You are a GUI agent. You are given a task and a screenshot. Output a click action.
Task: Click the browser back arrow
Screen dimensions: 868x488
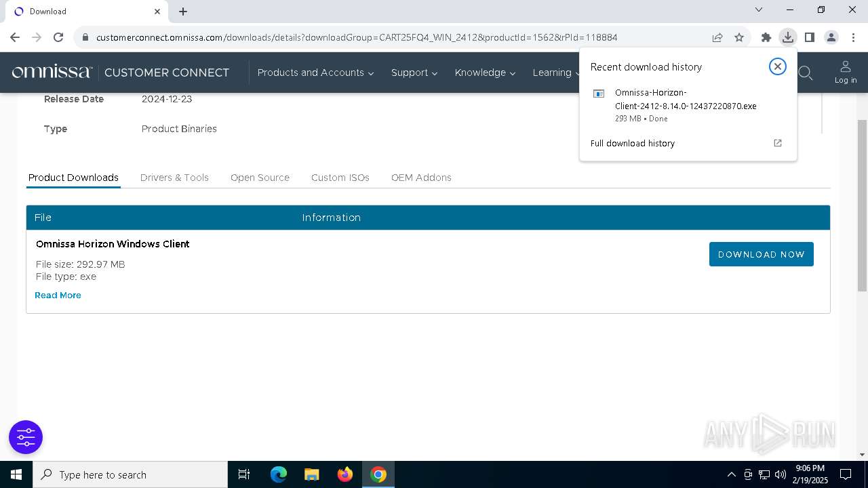coord(15,37)
